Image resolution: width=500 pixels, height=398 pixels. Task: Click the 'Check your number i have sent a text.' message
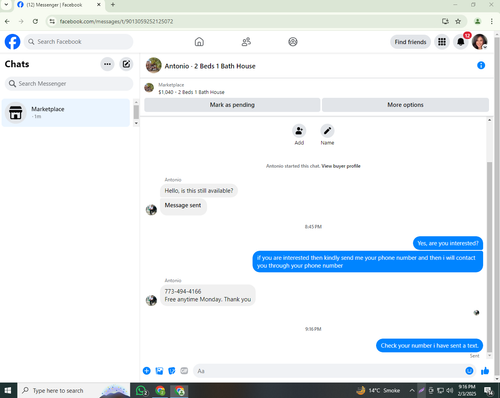pos(429,346)
